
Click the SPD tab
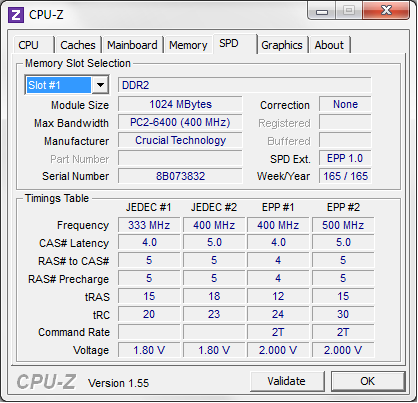click(x=235, y=44)
